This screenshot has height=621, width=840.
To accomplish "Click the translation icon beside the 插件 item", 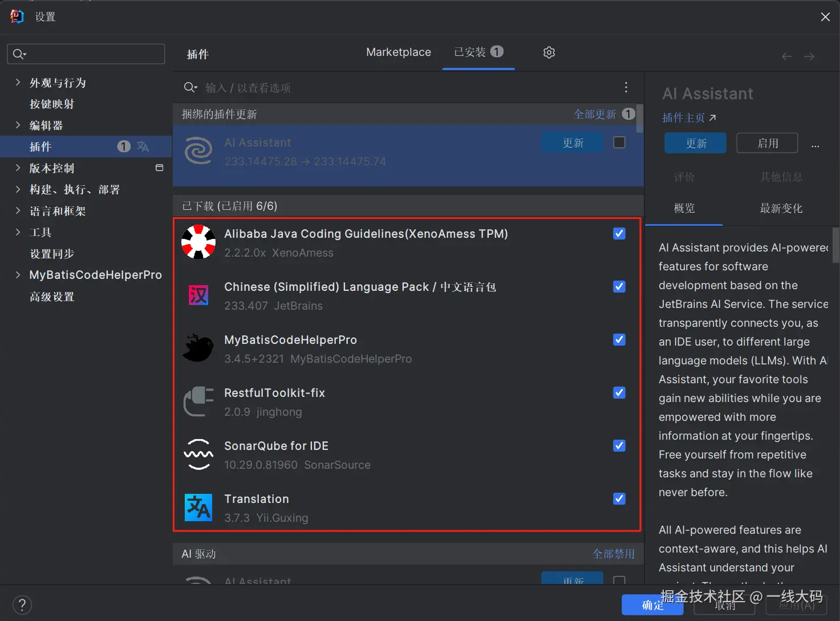I will 143,147.
